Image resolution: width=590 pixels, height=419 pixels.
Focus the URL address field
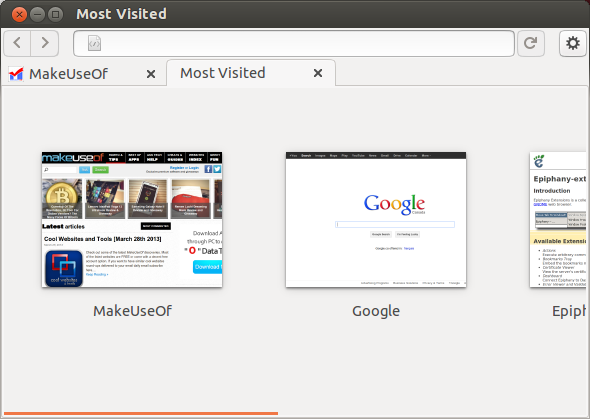(x=293, y=44)
